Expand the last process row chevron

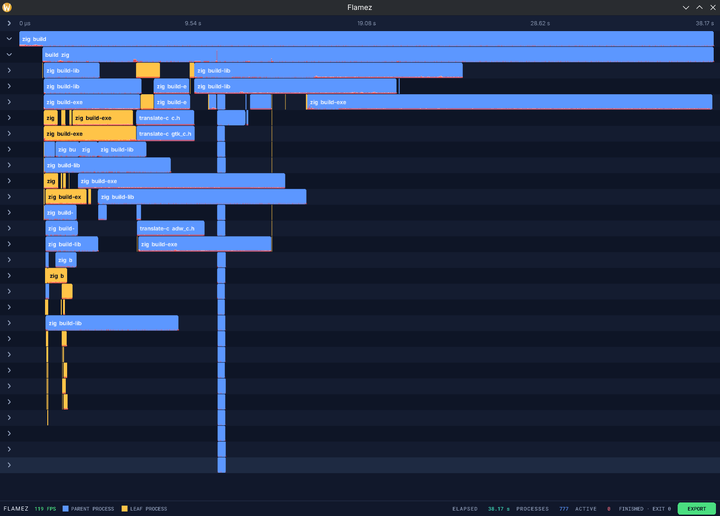click(x=9, y=465)
